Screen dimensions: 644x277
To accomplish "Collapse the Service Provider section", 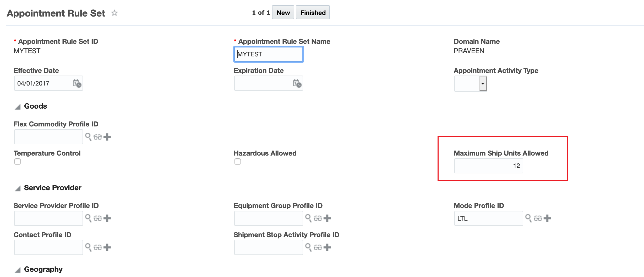I will pyautogui.click(x=18, y=188).
